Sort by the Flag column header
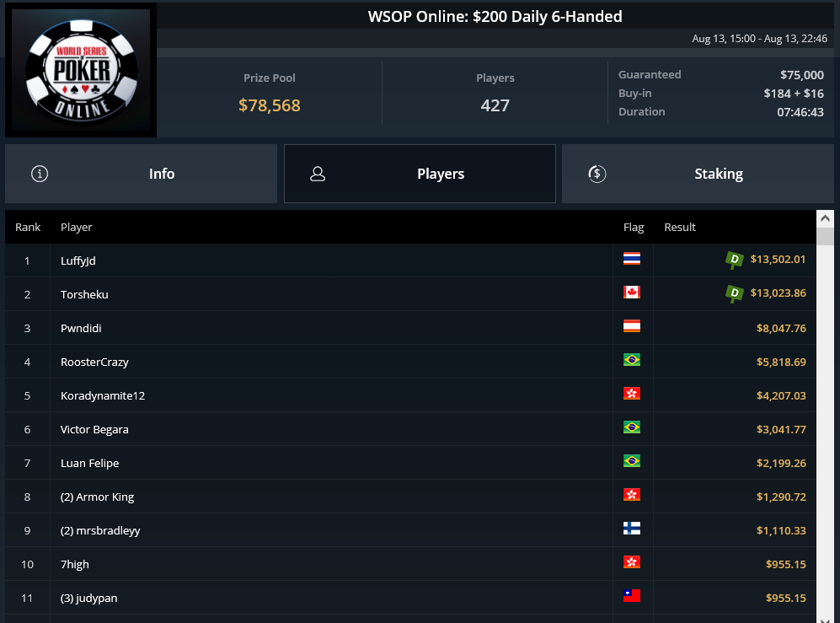The height and width of the screenshot is (623, 840). 634,228
